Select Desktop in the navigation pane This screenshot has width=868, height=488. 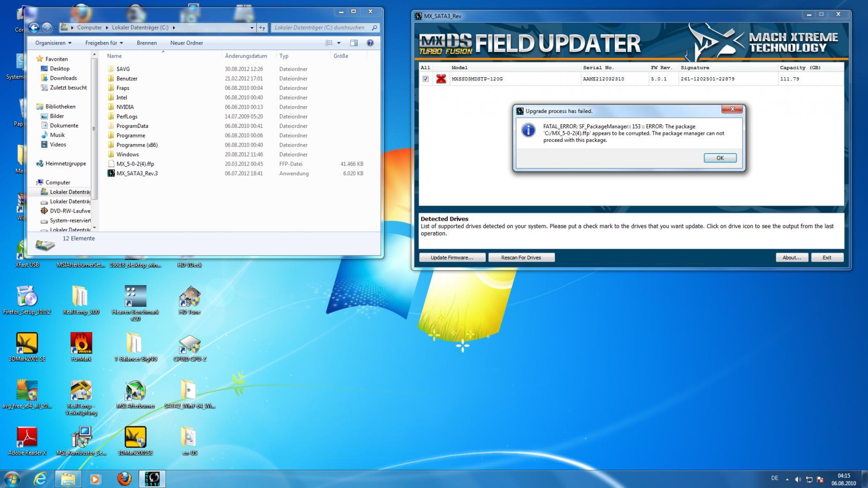60,68
